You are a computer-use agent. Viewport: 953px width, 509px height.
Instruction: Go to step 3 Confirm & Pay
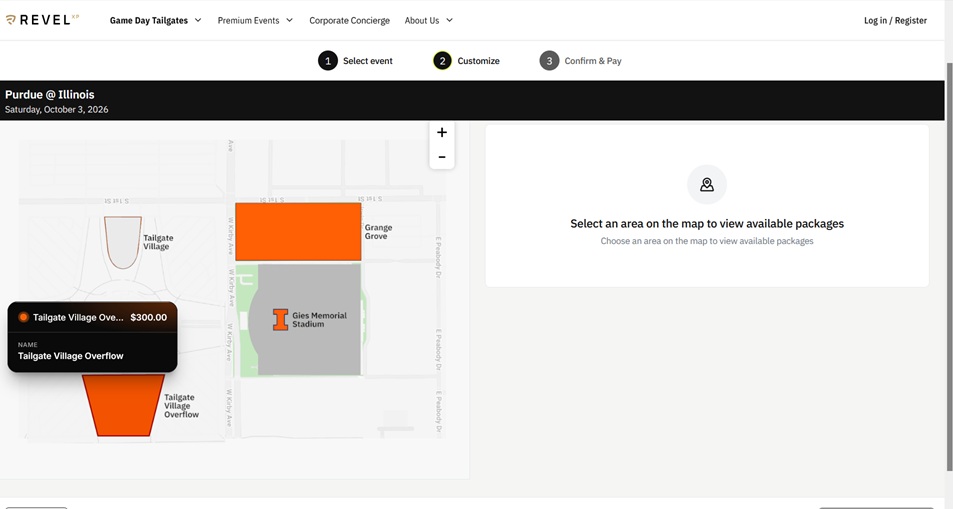click(580, 61)
